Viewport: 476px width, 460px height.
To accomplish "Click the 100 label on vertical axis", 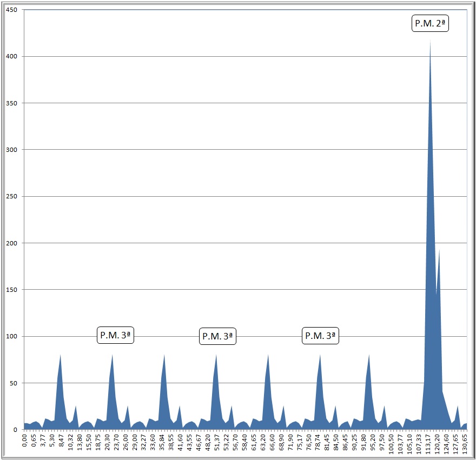I will 11,337.
